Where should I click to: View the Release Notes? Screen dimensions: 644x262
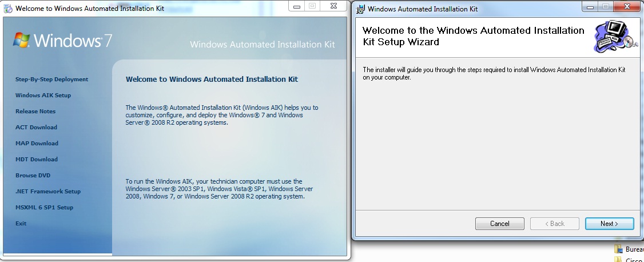pyautogui.click(x=35, y=112)
